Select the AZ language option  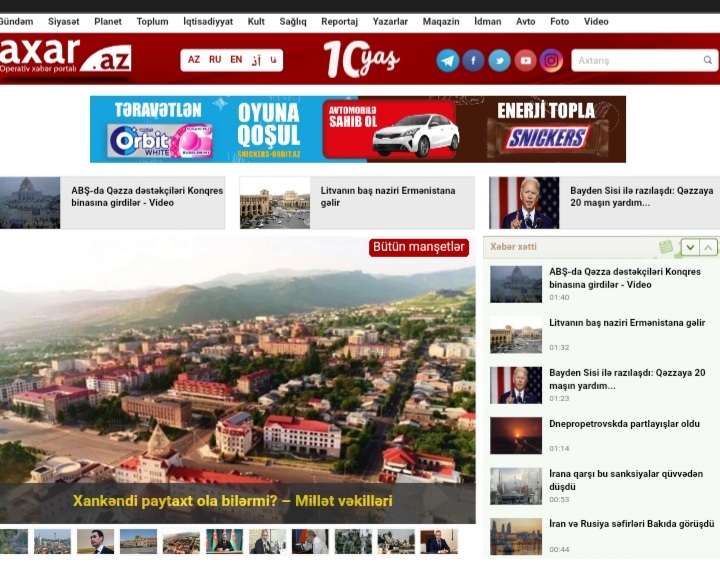pyautogui.click(x=194, y=60)
